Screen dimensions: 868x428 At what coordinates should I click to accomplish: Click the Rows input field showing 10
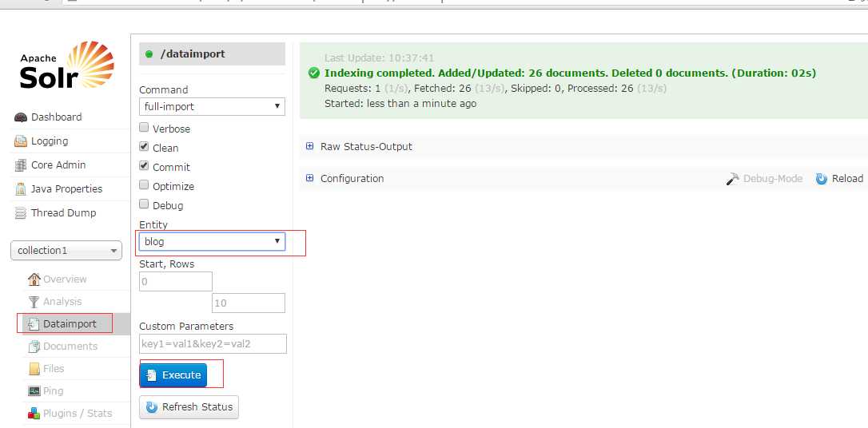click(249, 303)
